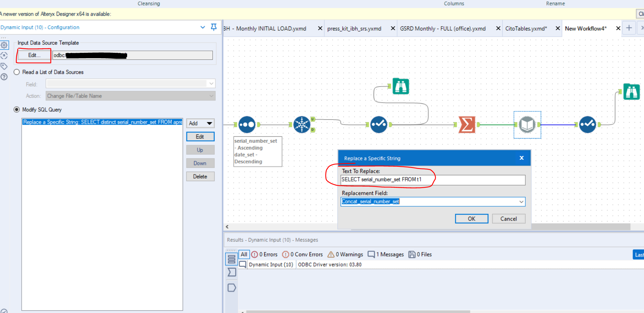The width and height of the screenshot is (644, 313).
Task: Open the press_kit_ibh_srs.yxmd tab
Action: pyautogui.click(x=354, y=29)
